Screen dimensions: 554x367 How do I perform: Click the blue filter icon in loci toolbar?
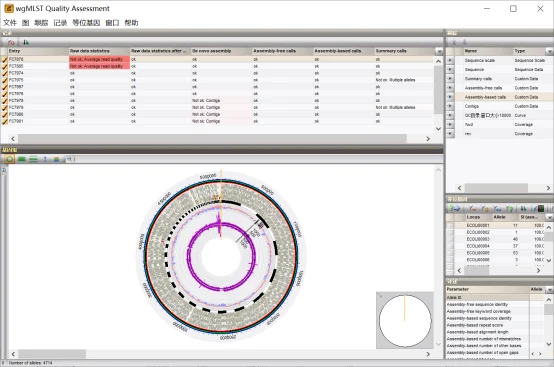[497, 208]
